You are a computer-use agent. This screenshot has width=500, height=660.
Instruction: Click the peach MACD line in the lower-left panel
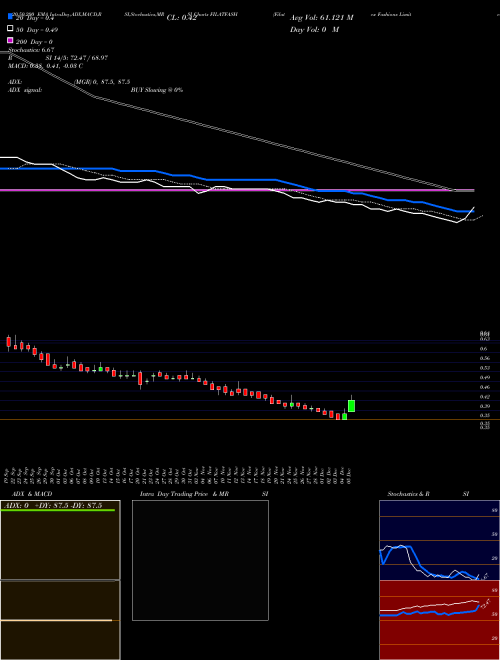pyautogui.click(x=56, y=620)
